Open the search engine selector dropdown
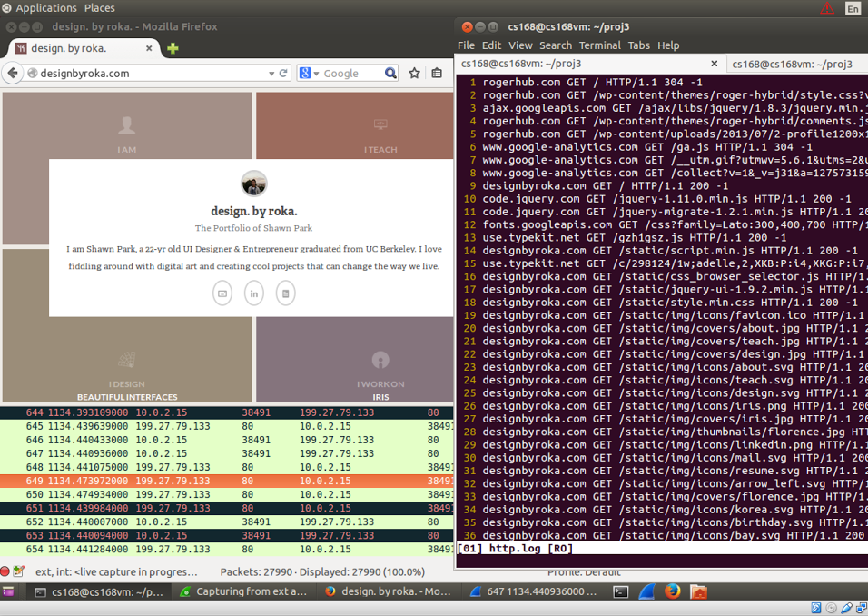Image resolution: width=868 pixels, height=616 pixels. coord(311,74)
